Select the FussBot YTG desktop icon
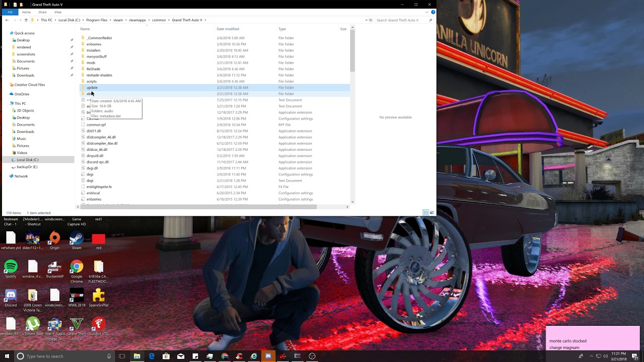 99,326
